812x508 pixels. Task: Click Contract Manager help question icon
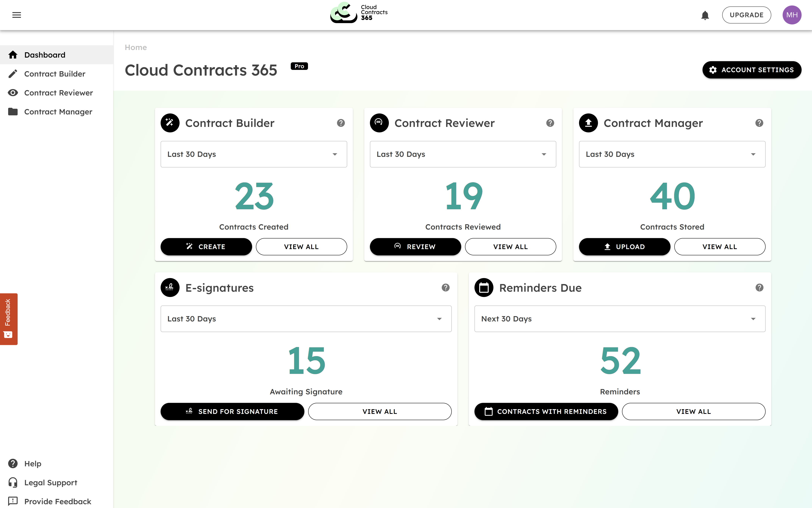pyautogui.click(x=759, y=123)
